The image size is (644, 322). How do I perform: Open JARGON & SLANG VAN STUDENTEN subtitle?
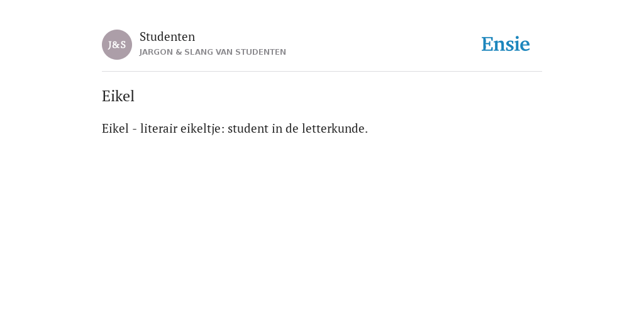pyautogui.click(x=213, y=52)
